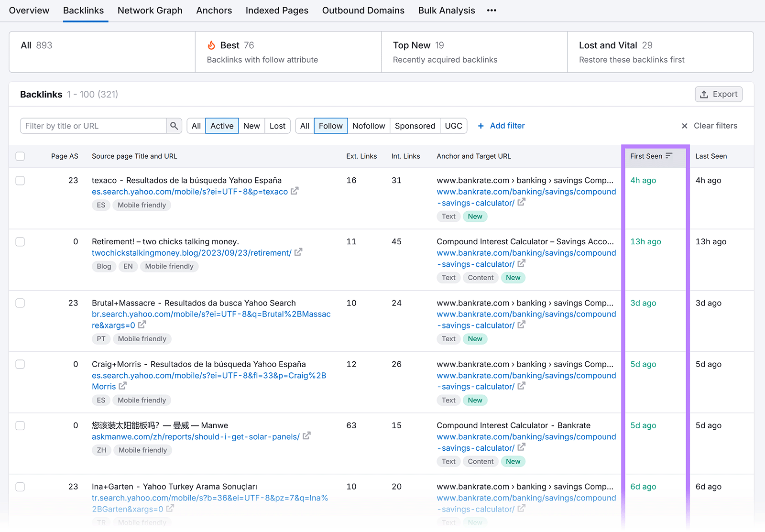The height and width of the screenshot is (532, 765).
Task: Switch to the Network Graph tab
Action: 150,10
